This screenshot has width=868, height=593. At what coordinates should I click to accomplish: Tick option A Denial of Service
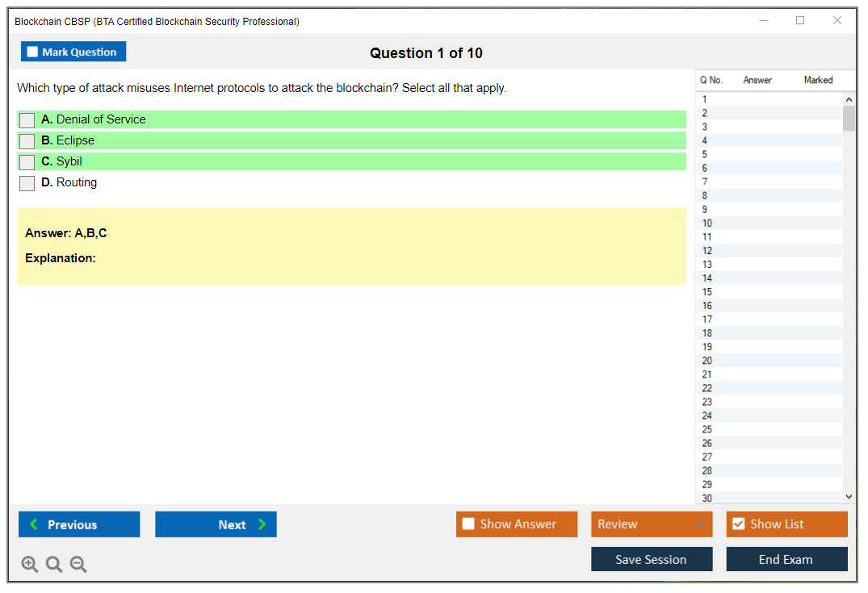pyautogui.click(x=27, y=120)
